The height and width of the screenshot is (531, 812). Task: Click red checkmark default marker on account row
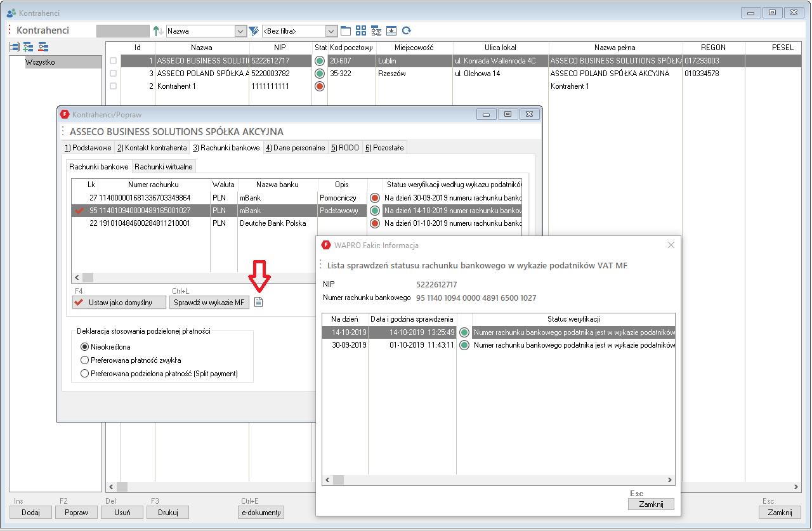[79, 211]
